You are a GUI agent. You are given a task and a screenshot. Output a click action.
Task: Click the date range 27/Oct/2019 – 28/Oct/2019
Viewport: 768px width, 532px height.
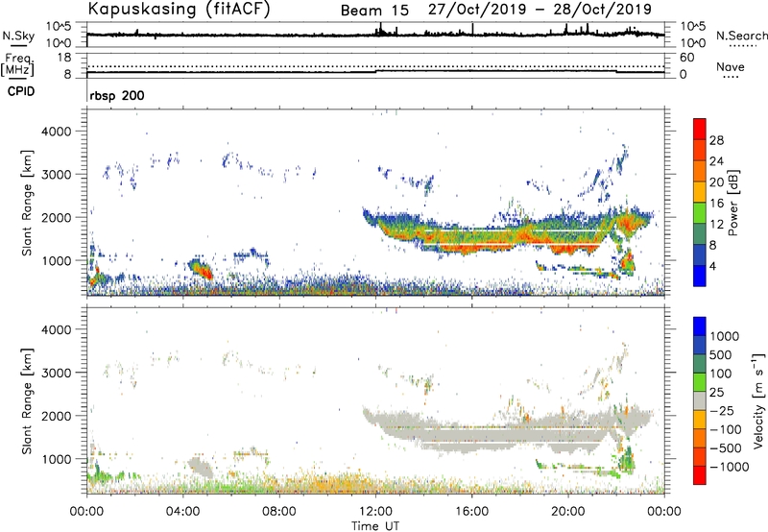tap(540, 10)
